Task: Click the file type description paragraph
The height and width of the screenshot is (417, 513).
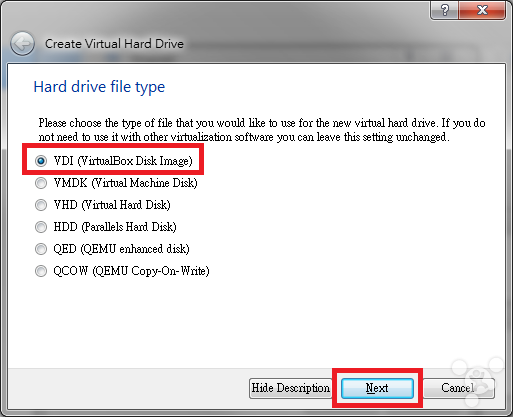Action: point(262,130)
